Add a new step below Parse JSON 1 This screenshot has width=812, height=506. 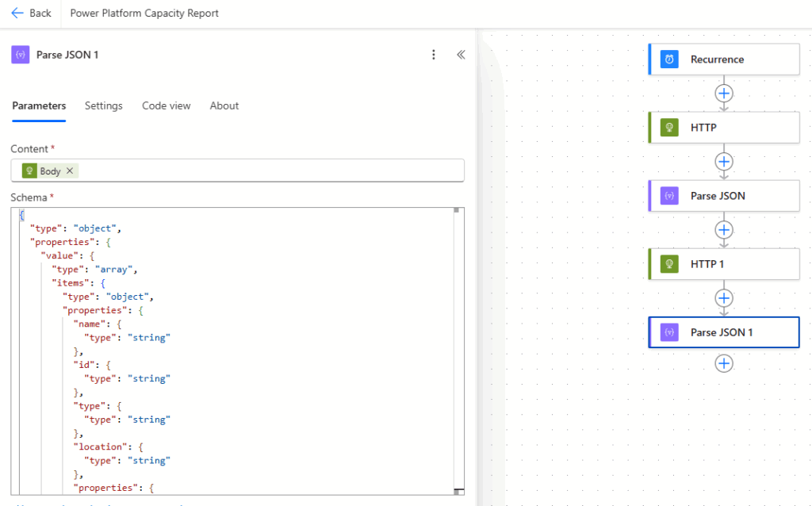click(x=723, y=363)
